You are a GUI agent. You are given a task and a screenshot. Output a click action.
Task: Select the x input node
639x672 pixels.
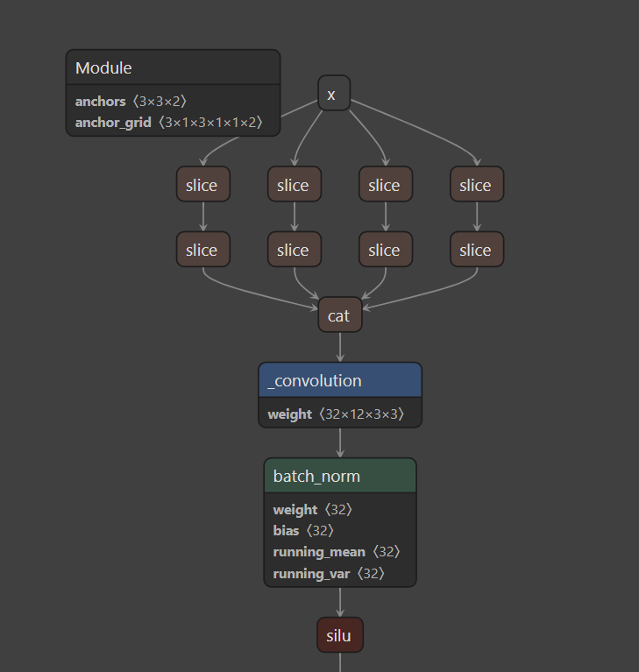pyautogui.click(x=334, y=93)
